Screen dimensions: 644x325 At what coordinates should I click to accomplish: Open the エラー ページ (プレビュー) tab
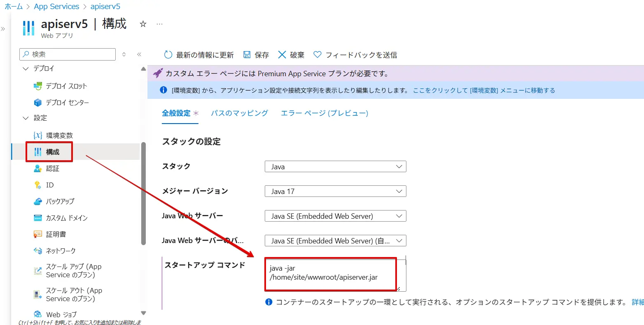coord(323,113)
